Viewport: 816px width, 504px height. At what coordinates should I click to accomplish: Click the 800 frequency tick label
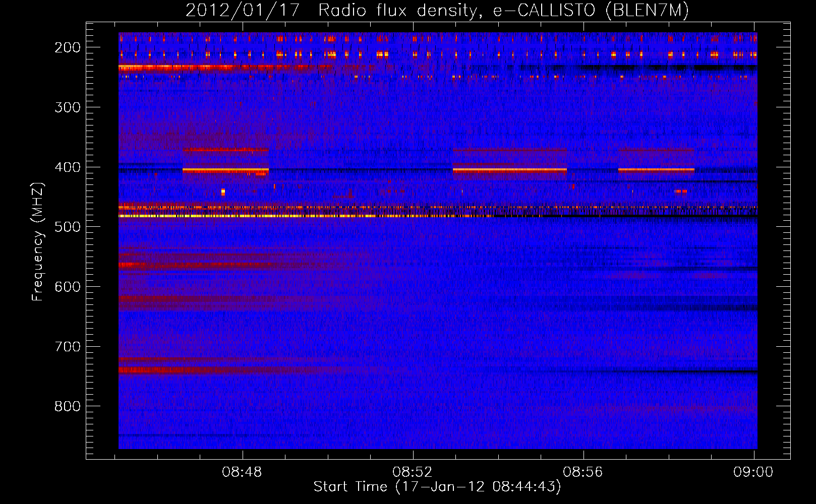[x=68, y=406]
